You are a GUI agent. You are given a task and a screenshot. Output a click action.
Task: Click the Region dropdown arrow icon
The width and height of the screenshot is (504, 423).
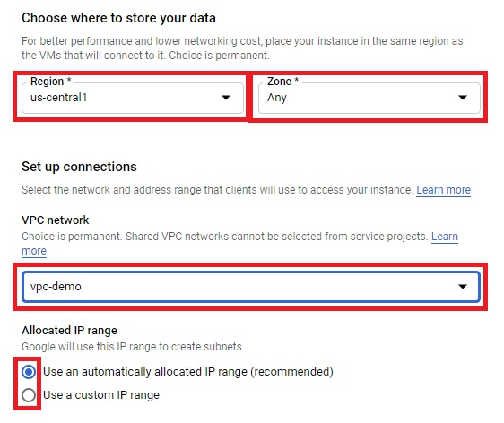pyautogui.click(x=226, y=98)
